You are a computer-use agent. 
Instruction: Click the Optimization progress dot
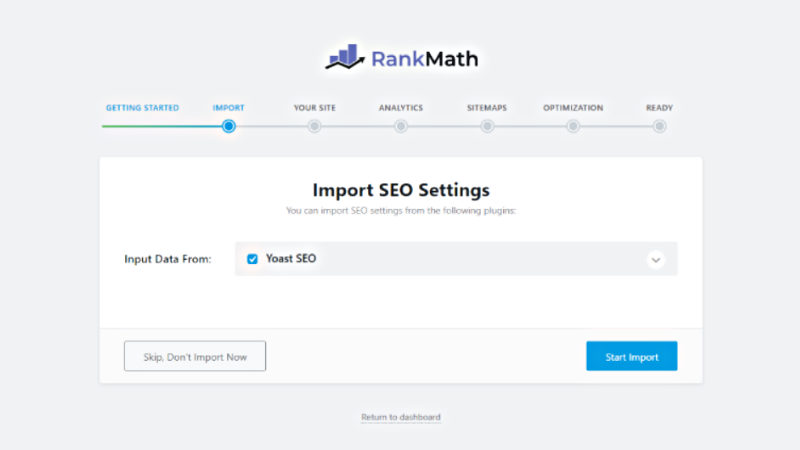pyautogui.click(x=573, y=126)
